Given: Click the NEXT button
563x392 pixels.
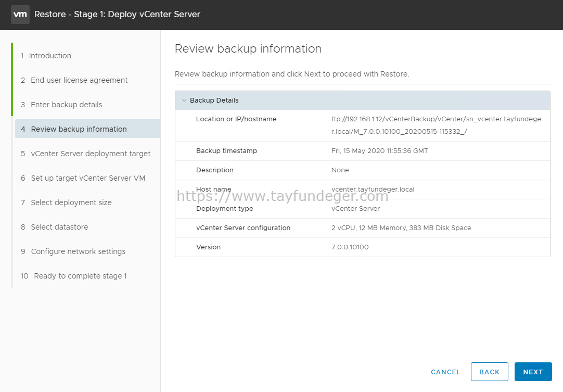Looking at the screenshot, I should coord(533,372).
